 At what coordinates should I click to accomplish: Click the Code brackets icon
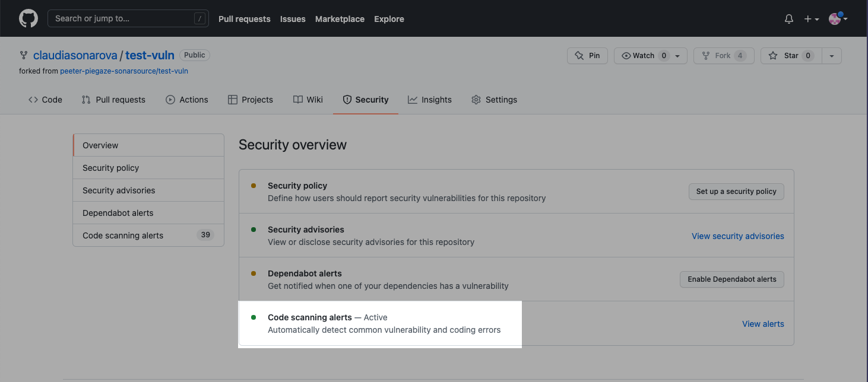pyautogui.click(x=33, y=100)
